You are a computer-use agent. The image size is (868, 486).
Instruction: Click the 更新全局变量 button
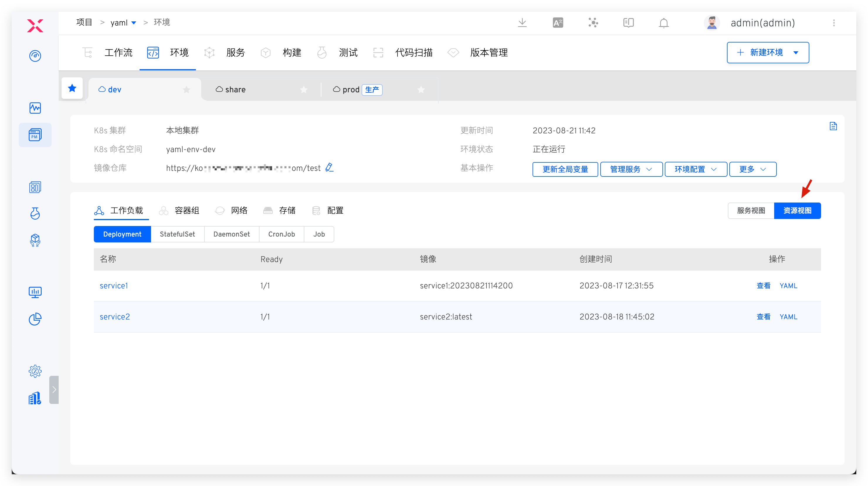click(x=565, y=169)
